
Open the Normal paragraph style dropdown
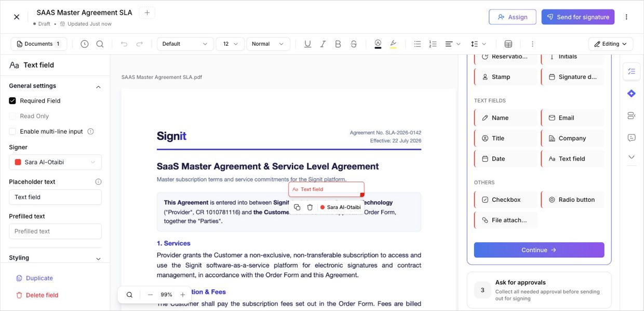268,44
